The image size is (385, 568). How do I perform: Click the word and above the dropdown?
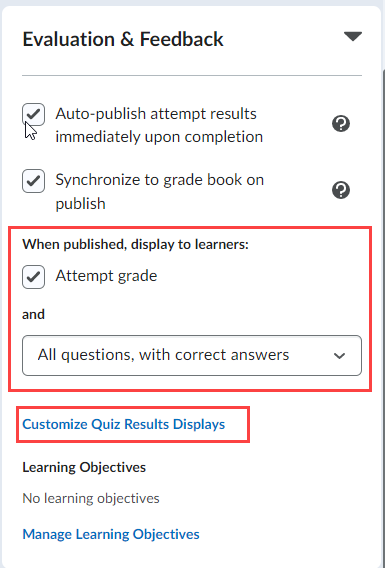click(33, 314)
